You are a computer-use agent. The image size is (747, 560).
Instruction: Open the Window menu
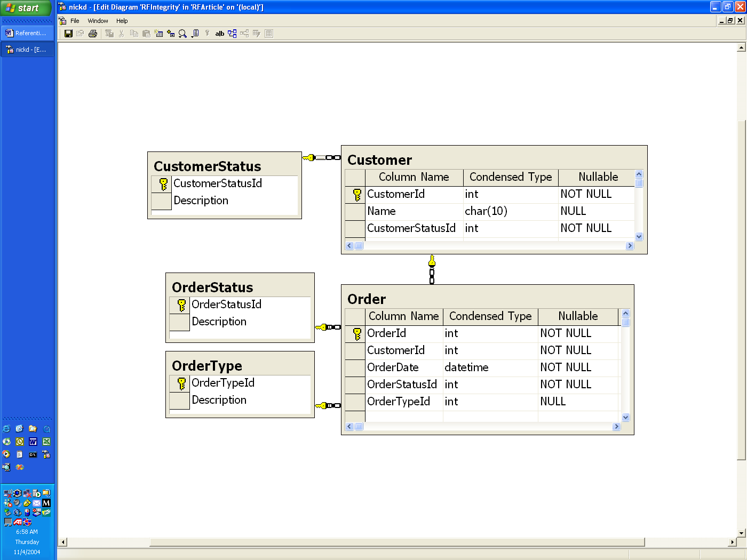98,21
